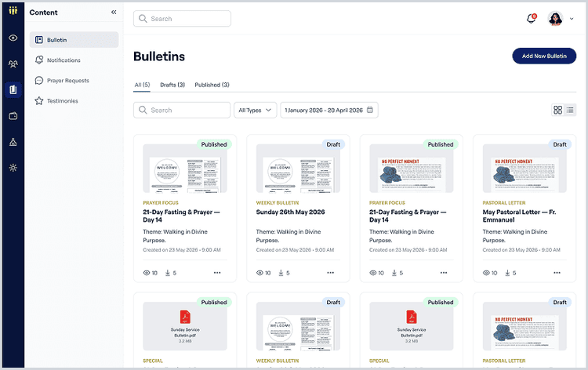Open the notification bell with the red badge
This screenshot has height=370, width=588.
pyautogui.click(x=532, y=18)
